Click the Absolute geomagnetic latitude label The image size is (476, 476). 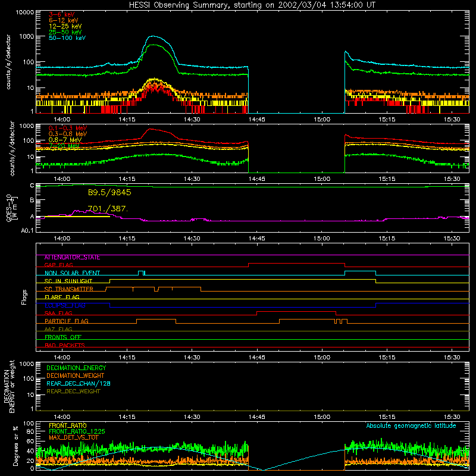(411, 425)
